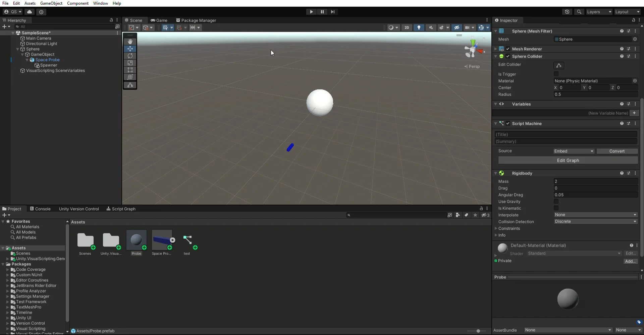The height and width of the screenshot is (335, 644).
Task: Select the Hand tool in scene view
Action: tap(130, 42)
